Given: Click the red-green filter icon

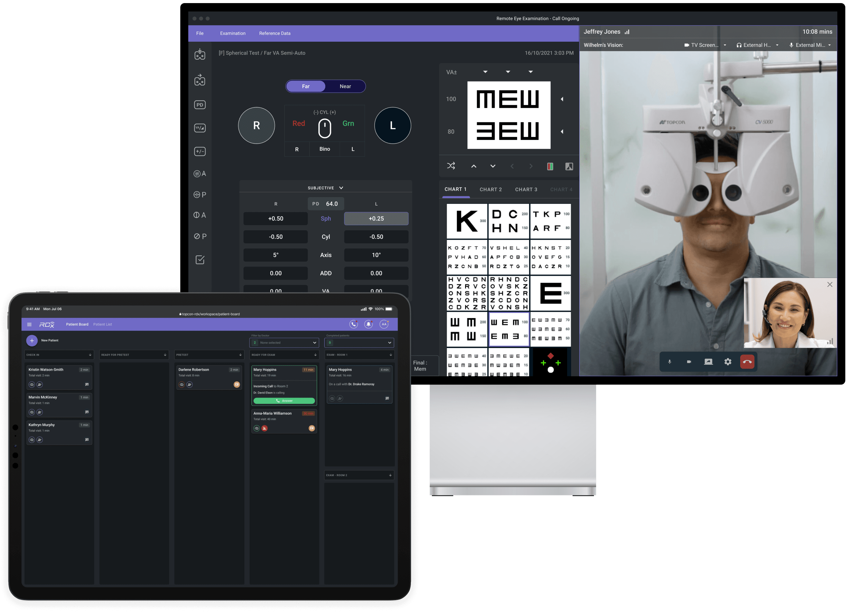Looking at the screenshot, I should click(x=550, y=166).
